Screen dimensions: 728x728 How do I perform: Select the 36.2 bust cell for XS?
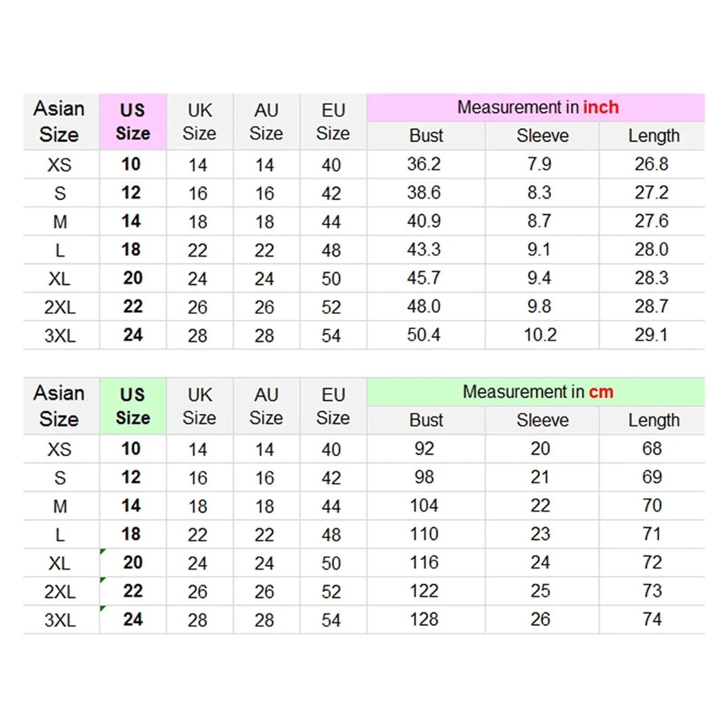click(426, 164)
